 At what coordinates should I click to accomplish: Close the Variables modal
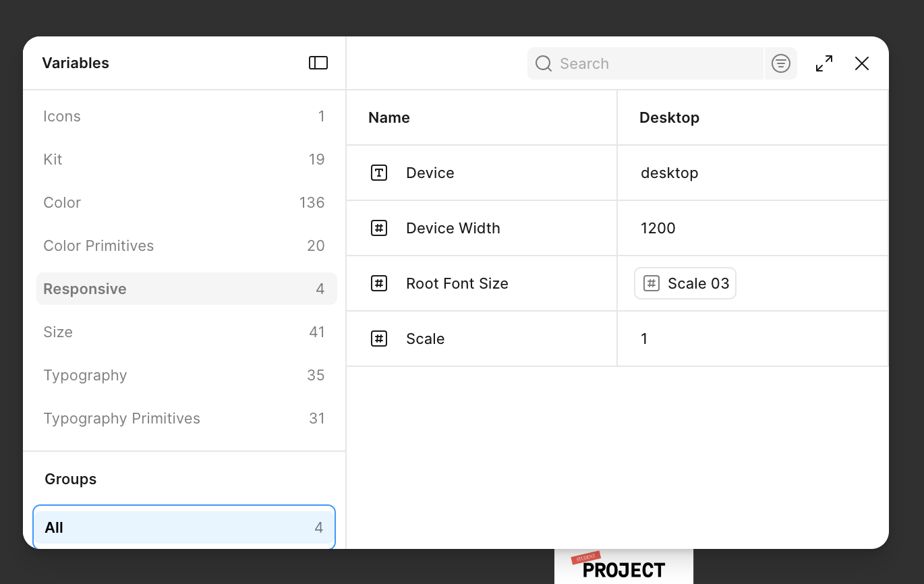click(862, 63)
